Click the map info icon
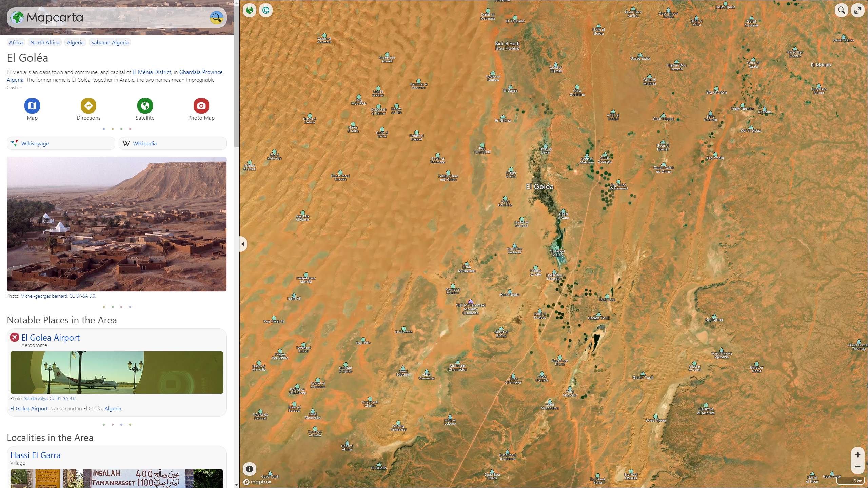The height and width of the screenshot is (488, 868). (250, 469)
